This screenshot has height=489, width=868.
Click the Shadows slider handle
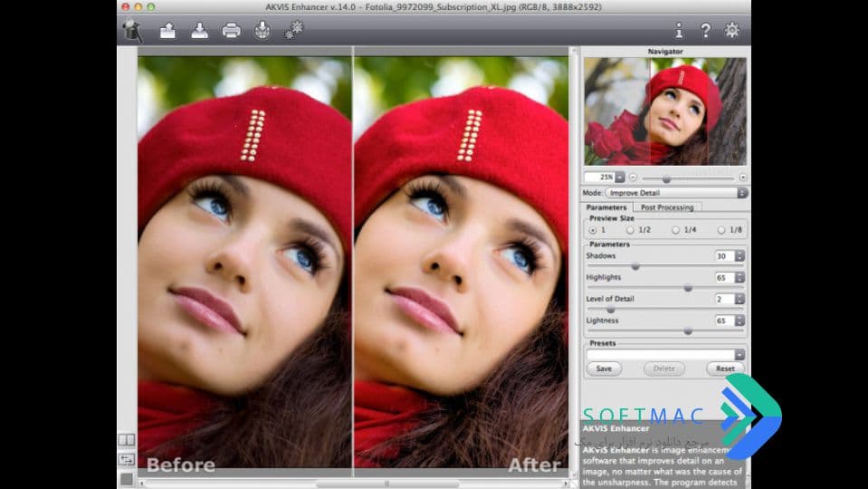[635, 266]
